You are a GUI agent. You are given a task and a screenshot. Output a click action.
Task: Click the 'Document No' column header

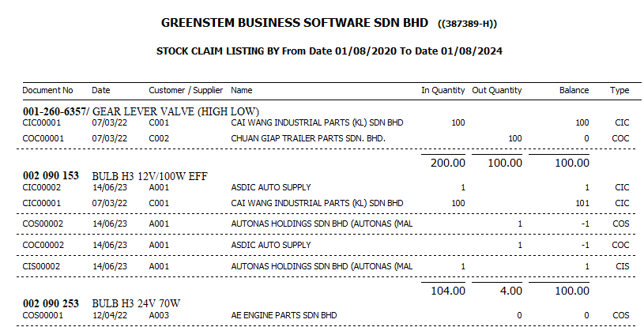coord(47,90)
